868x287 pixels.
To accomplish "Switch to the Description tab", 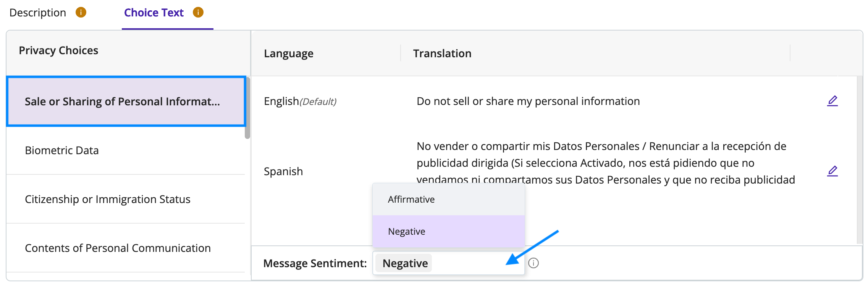I will pyautogui.click(x=37, y=13).
